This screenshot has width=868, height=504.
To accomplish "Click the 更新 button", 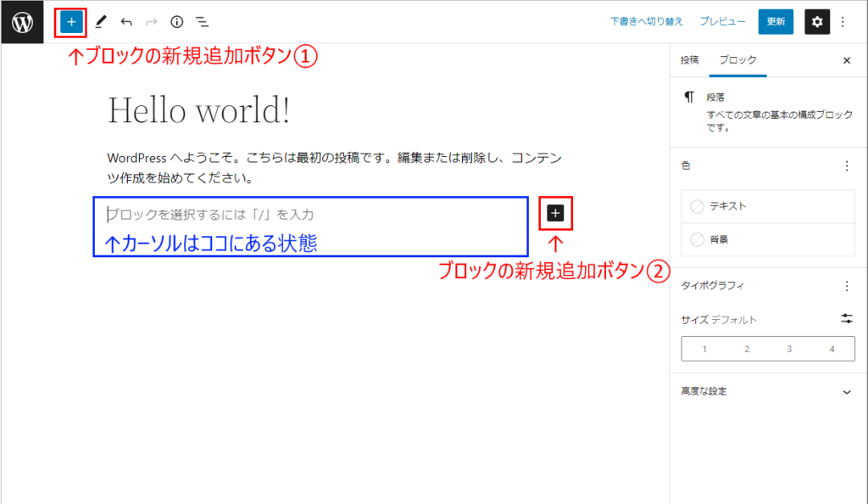I will coord(776,22).
